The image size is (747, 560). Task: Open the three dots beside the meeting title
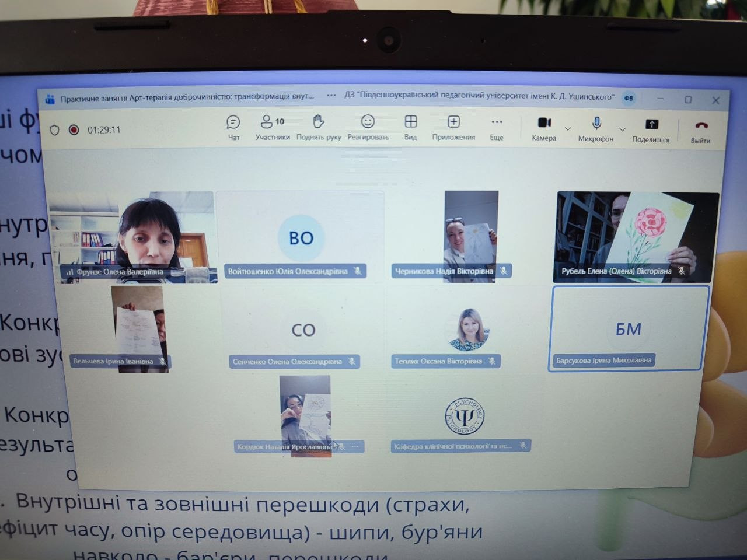331,95
